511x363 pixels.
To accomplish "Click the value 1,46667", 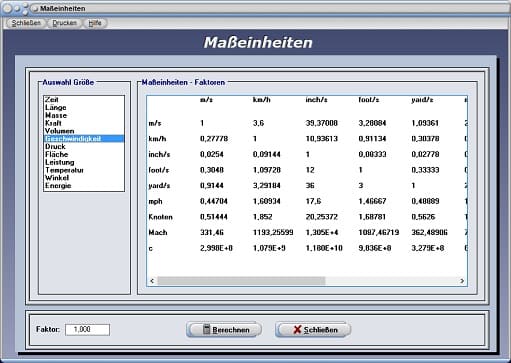I will click(x=372, y=201).
